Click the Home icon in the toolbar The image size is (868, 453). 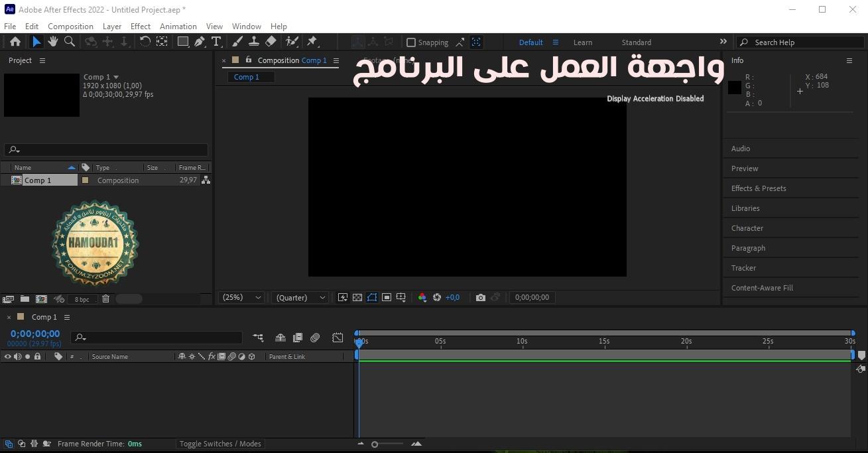click(x=15, y=42)
